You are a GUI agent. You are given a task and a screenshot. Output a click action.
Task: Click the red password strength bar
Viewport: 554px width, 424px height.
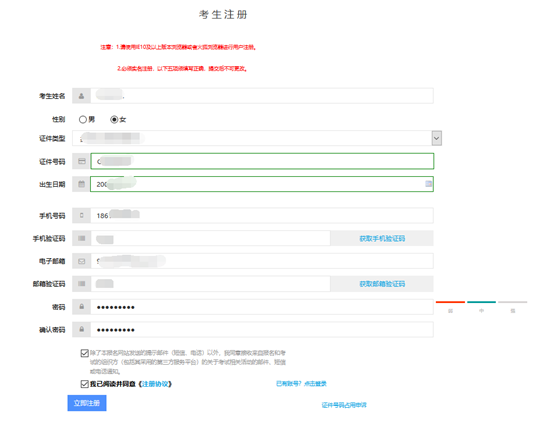[450, 302]
